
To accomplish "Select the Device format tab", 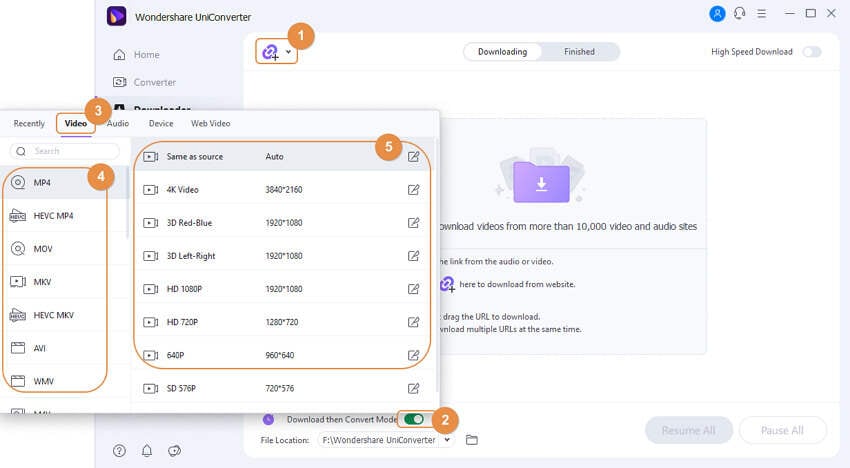I will tap(161, 124).
